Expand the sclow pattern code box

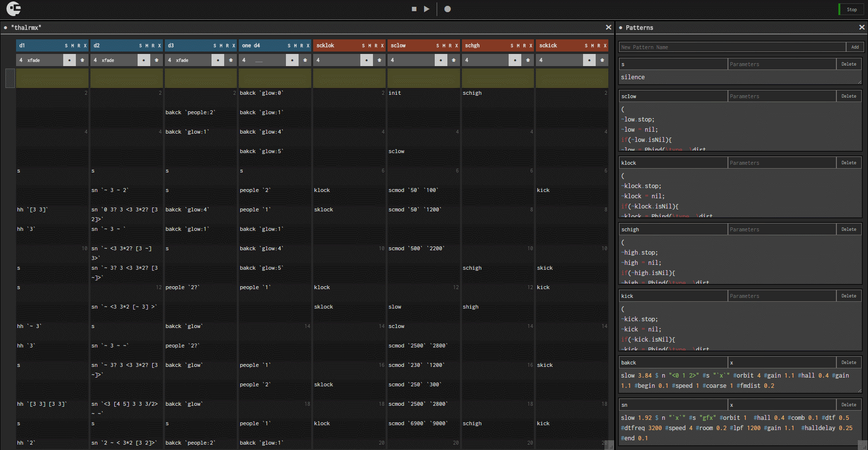(859, 149)
